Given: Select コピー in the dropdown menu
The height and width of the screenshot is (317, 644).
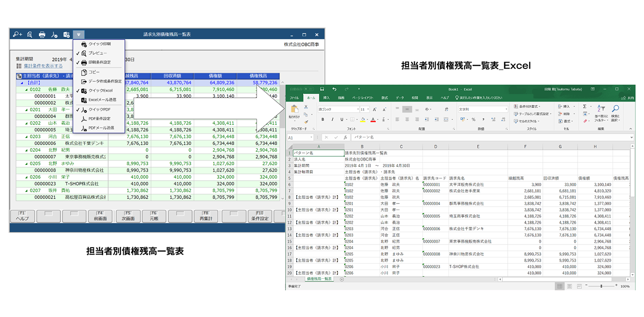Looking at the screenshot, I should coord(99,72).
